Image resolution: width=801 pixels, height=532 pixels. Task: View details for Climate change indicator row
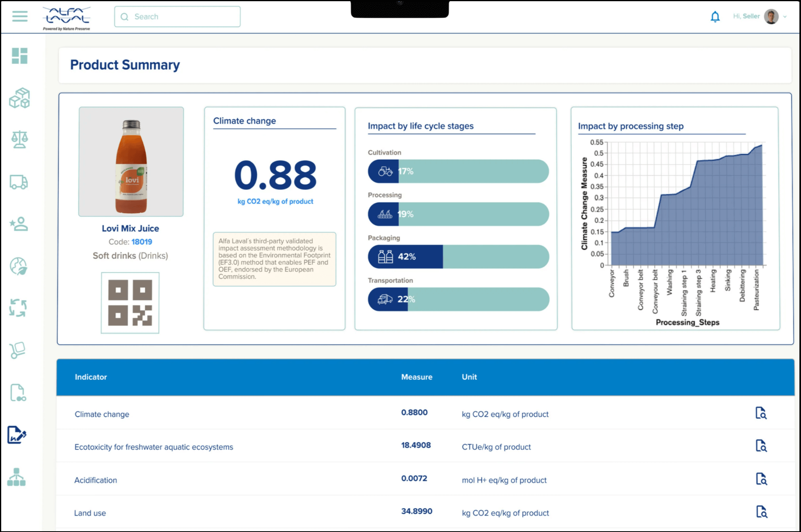(761, 413)
